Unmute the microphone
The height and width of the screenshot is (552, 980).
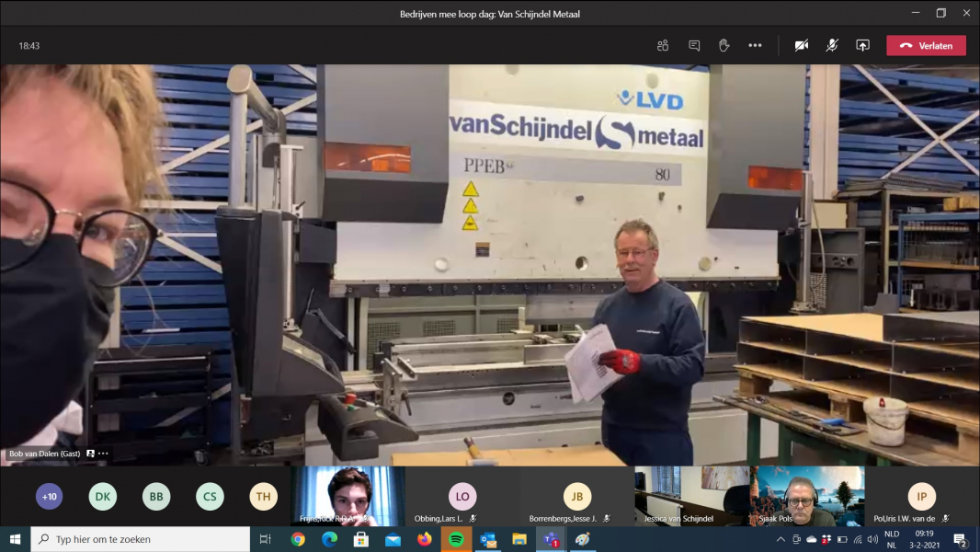[832, 46]
